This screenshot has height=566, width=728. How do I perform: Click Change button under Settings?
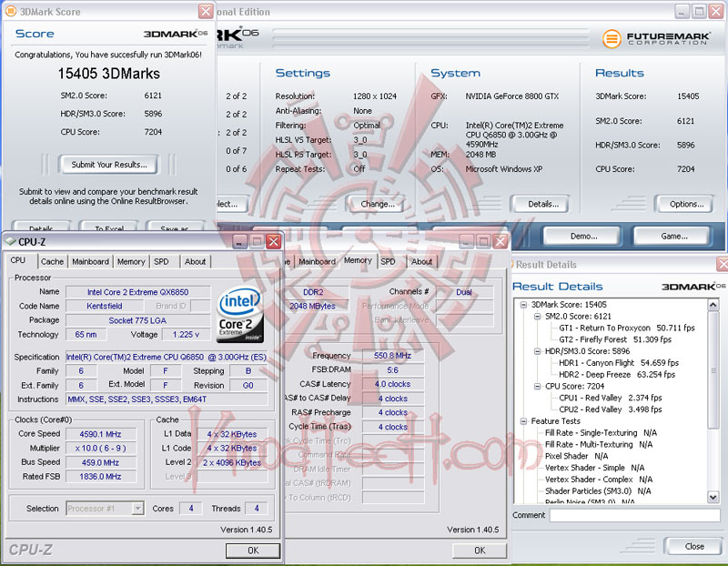click(x=378, y=205)
